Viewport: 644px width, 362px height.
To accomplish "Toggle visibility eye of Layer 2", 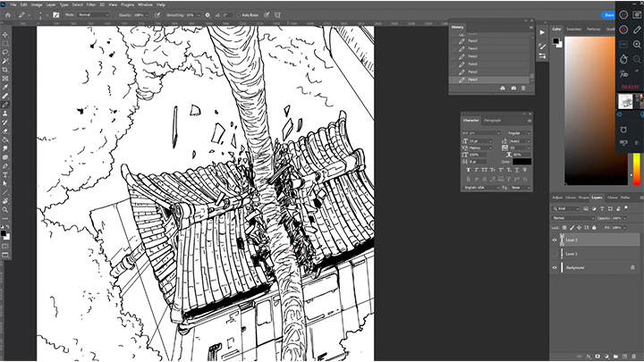I will pos(555,240).
